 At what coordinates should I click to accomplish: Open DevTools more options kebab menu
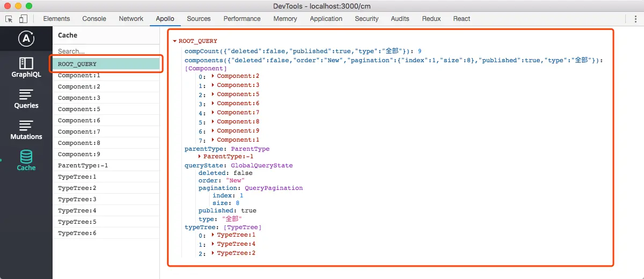pos(635,19)
